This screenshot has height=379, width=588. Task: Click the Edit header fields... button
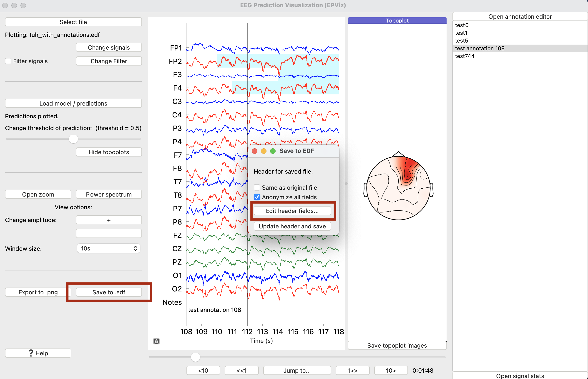(x=292, y=211)
